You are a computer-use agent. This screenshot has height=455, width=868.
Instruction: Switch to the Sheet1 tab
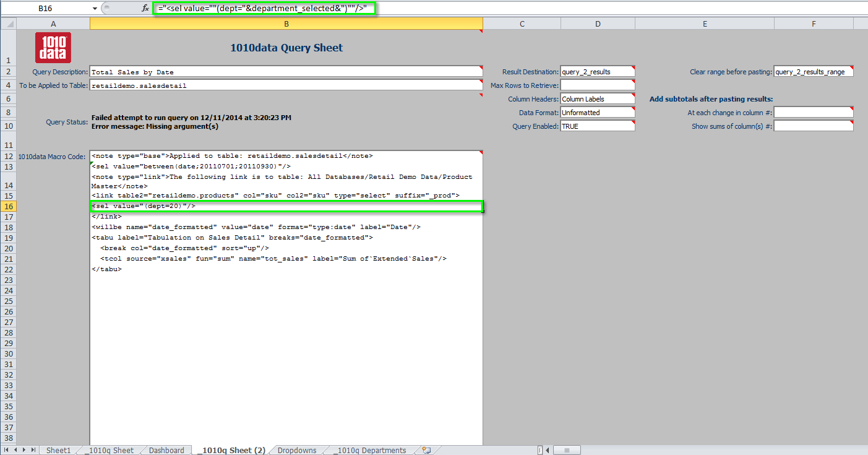59,450
